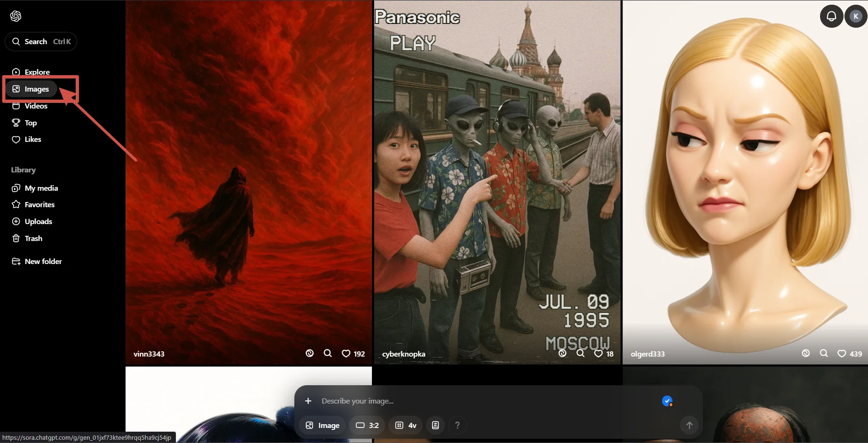
Task: Click the blue checkmark extension icon
Action: [667, 401]
